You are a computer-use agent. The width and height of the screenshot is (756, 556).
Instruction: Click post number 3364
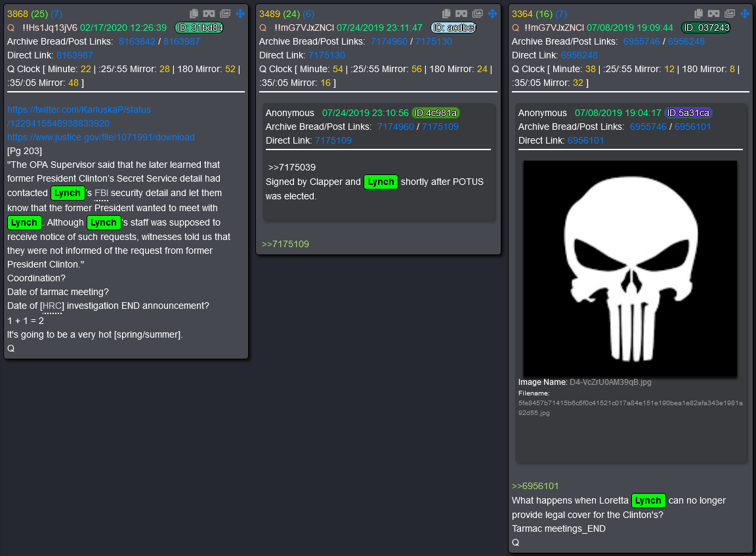click(522, 14)
